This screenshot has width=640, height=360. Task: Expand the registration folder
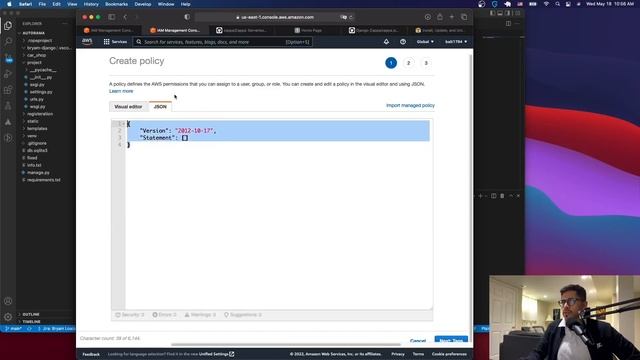[39, 114]
